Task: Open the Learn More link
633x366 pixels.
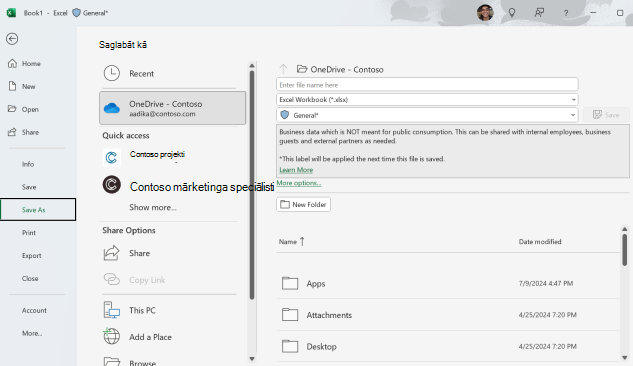Action: coord(296,170)
